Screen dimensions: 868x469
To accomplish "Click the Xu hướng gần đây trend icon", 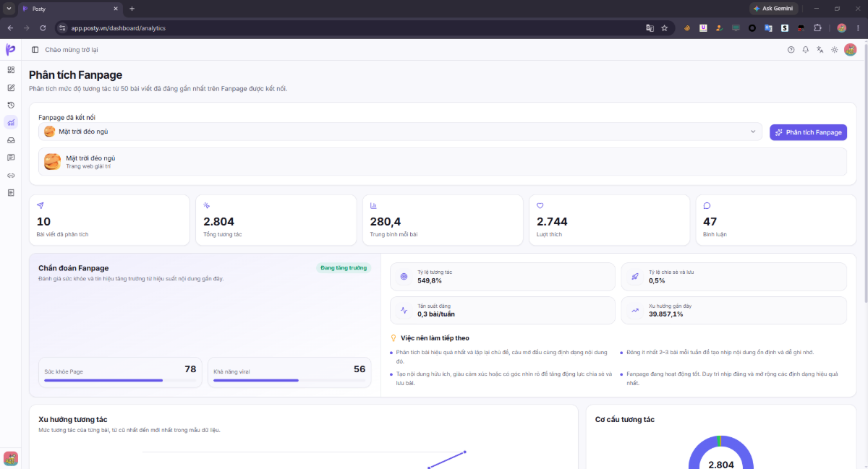I will pyautogui.click(x=634, y=310).
